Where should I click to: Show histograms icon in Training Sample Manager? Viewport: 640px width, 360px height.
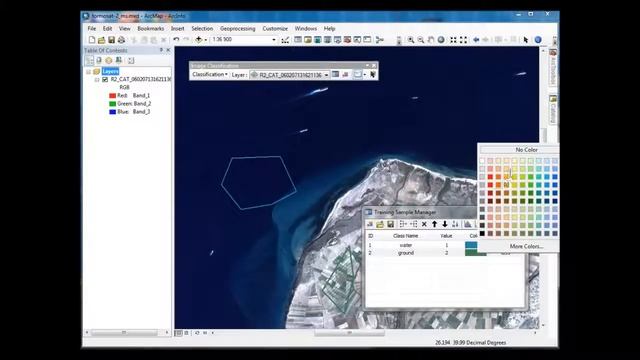467,224
